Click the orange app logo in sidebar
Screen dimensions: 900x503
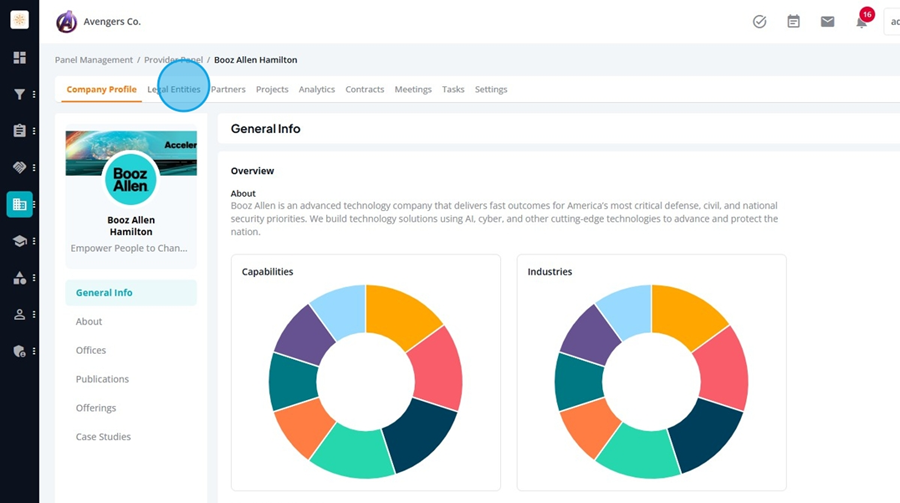coord(20,20)
